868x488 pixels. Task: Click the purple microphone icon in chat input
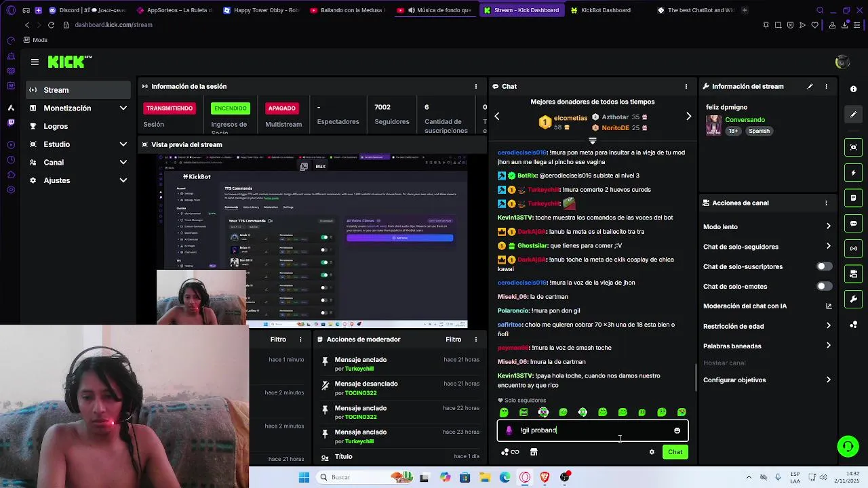509,430
